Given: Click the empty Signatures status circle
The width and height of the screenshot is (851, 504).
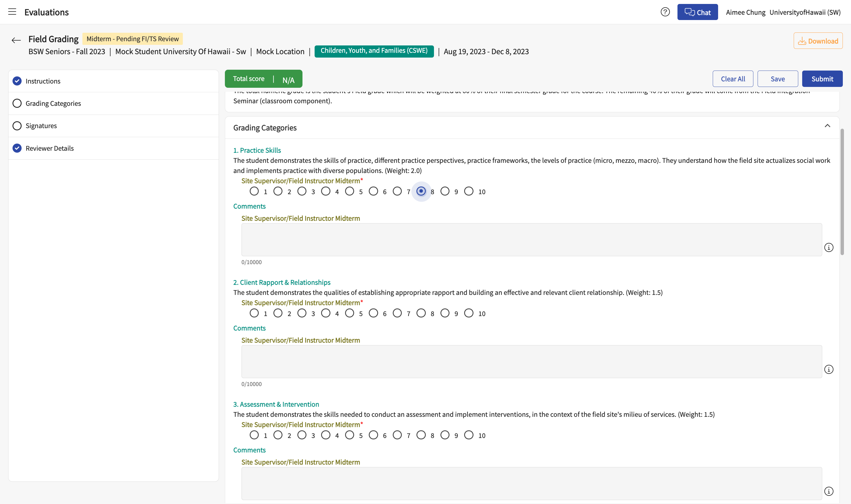Looking at the screenshot, I should point(17,126).
